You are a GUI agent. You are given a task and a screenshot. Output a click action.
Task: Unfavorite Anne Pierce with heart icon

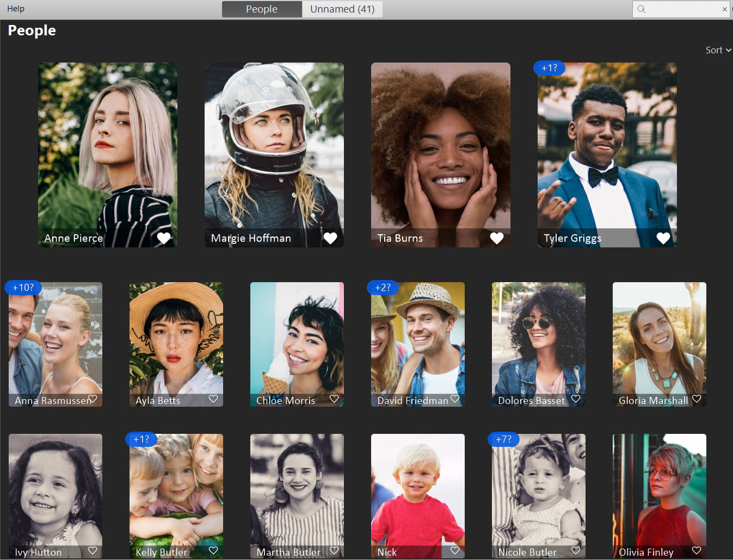coord(164,238)
